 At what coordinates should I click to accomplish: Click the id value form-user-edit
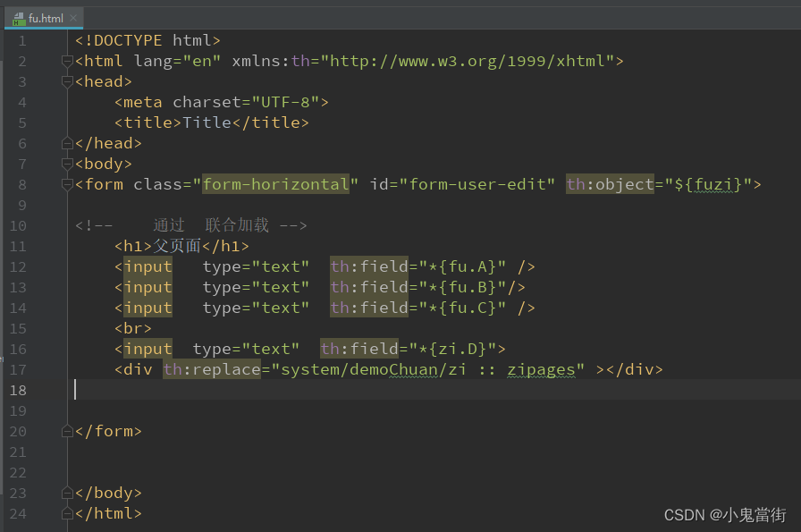tap(477, 184)
